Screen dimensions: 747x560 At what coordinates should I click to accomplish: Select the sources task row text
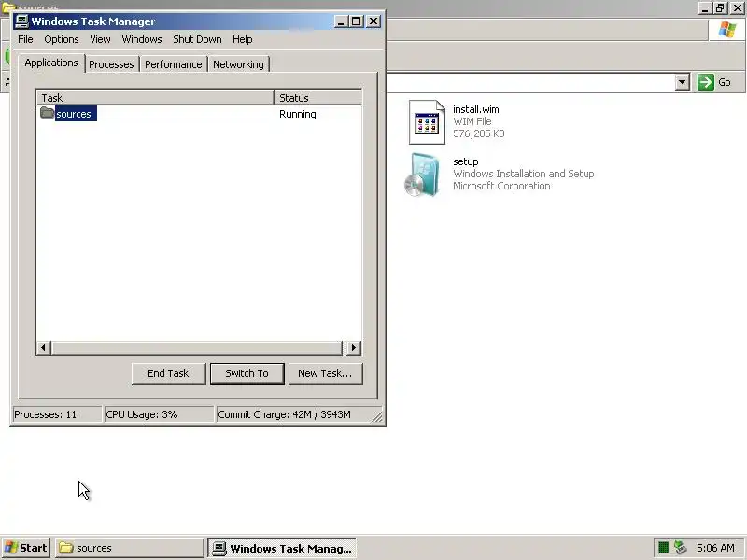pos(74,114)
